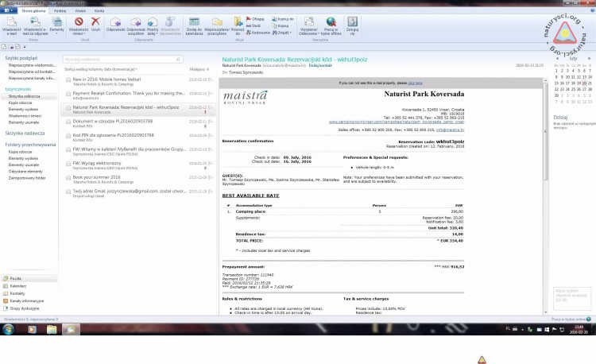Open the blue application menu button
Image resolution: width=596 pixels, height=364 pixels.
click(8, 10)
